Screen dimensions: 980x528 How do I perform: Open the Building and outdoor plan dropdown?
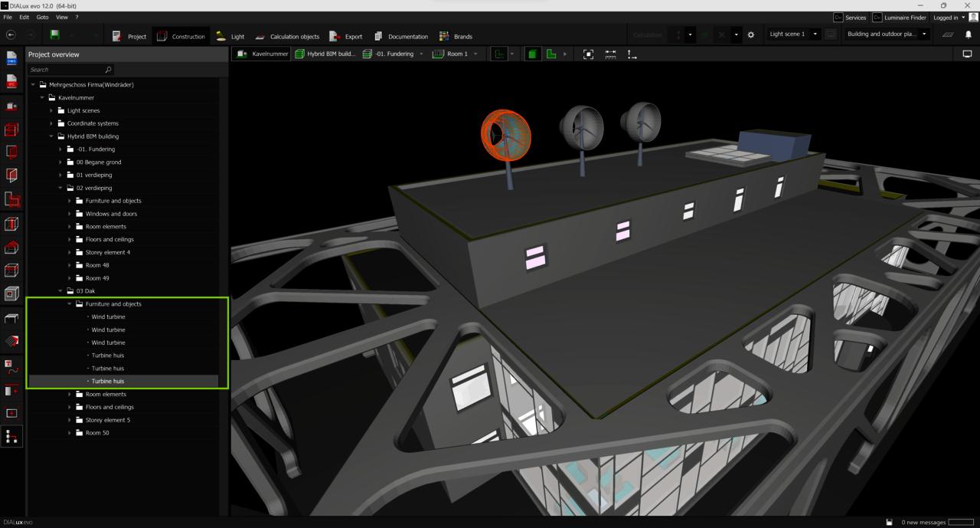click(924, 34)
